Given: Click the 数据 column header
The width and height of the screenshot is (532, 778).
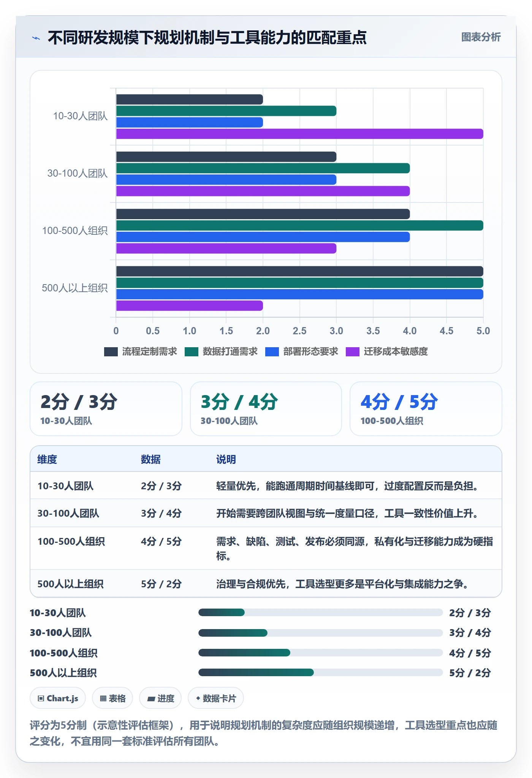Looking at the screenshot, I should tap(151, 459).
